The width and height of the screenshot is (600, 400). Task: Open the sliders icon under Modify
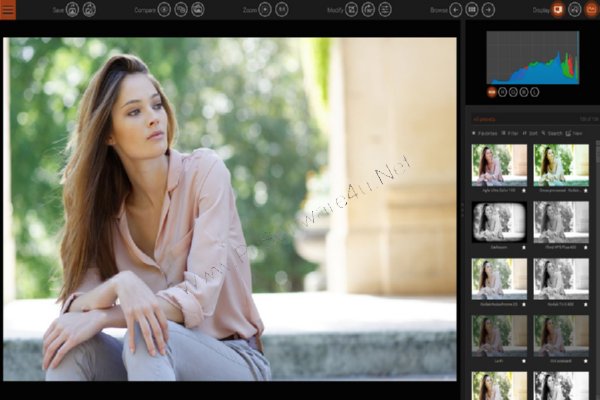(385, 10)
